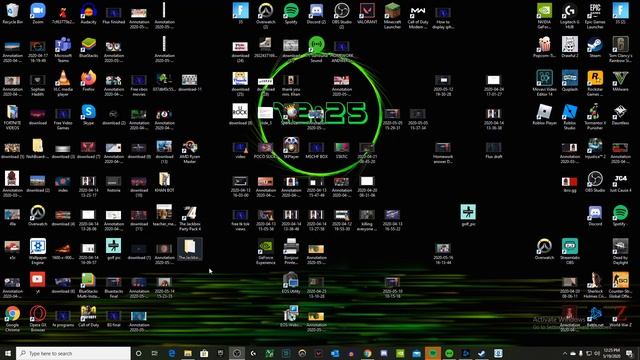Open the Opera GX Browser shortcut
This screenshot has height=360, width=640.
pos(38,319)
